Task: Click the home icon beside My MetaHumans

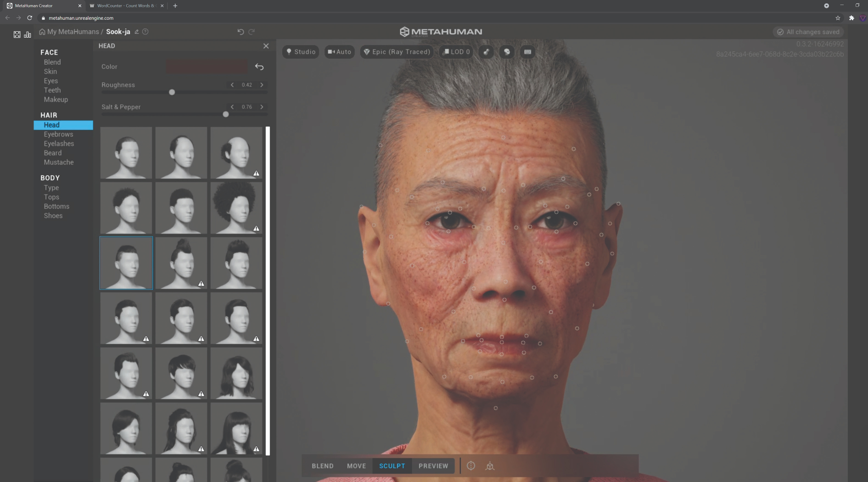Action: click(x=42, y=32)
